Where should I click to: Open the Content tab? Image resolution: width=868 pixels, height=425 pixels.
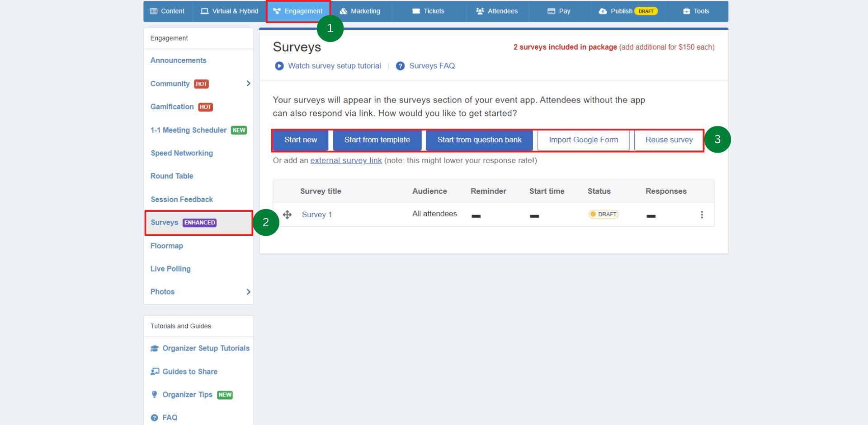(167, 11)
